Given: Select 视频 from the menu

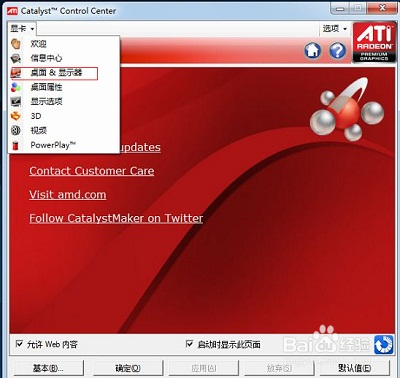Looking at the screenshot, I should click(63, 130).
